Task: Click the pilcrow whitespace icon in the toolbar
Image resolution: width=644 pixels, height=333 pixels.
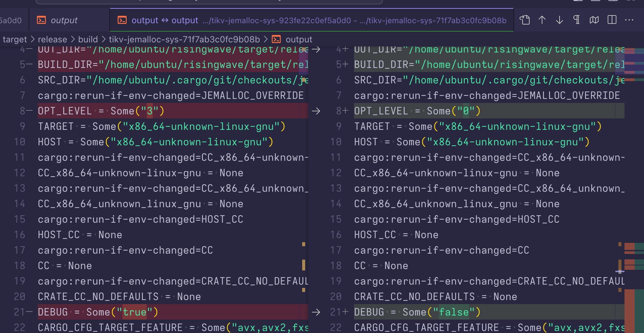Action: (x=576, y=20)
